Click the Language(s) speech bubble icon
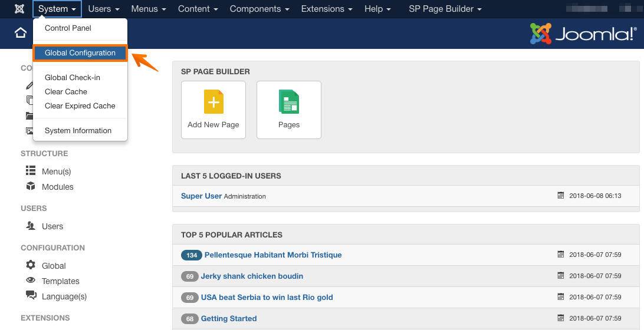This screenshot has width=644, height=330. tap(31, 296)
